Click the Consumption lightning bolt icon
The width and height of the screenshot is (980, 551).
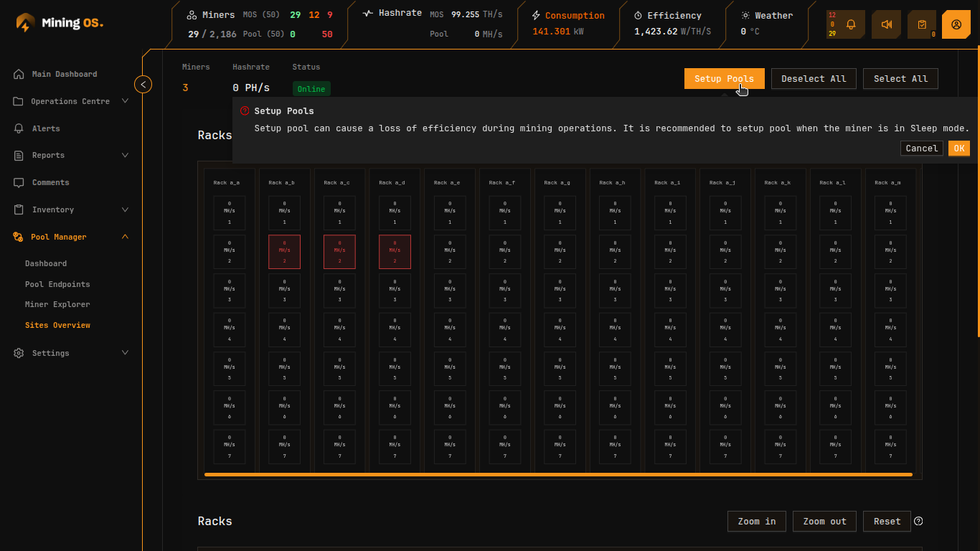pyautogui.click(x=534, y=15)
